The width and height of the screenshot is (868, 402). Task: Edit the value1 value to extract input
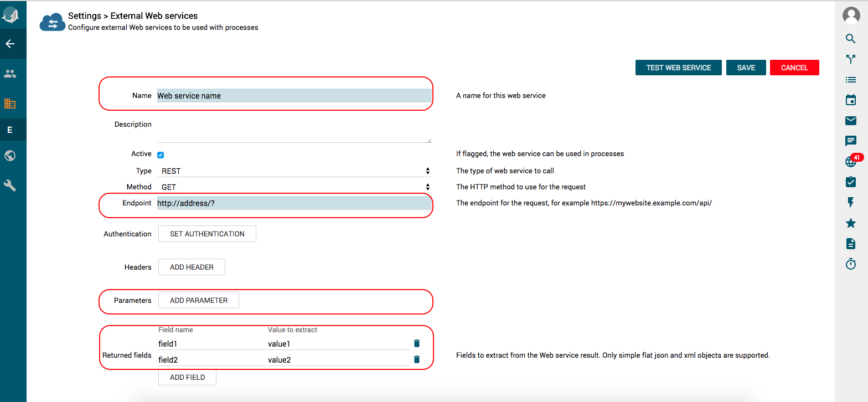(339, 344)
